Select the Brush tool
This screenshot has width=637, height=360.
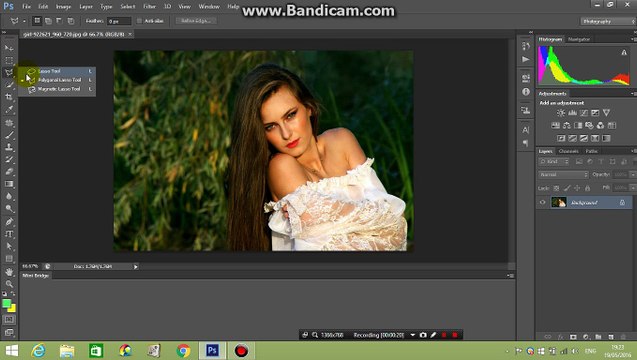coord(9,135)
